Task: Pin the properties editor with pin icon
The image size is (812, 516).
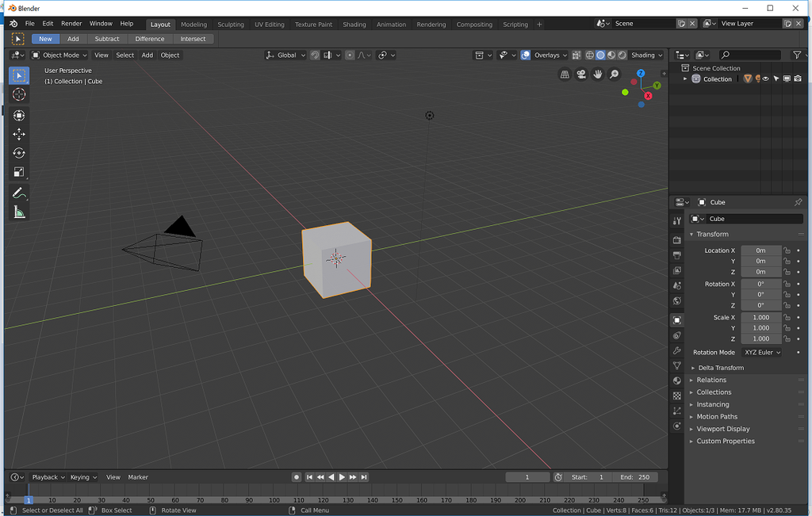Action: [798, 202]
